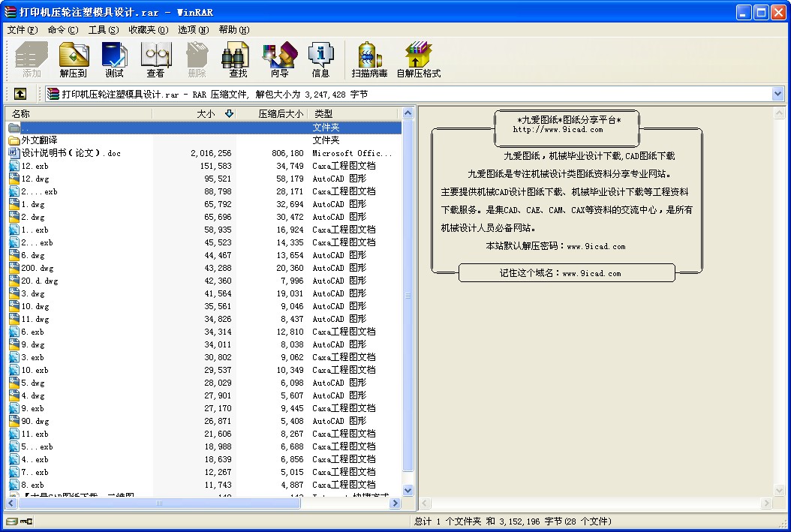Expand the archive path dropdown
Image resolution: width=791 pixels, height=532 pixels.
click(x=777, y=94)
